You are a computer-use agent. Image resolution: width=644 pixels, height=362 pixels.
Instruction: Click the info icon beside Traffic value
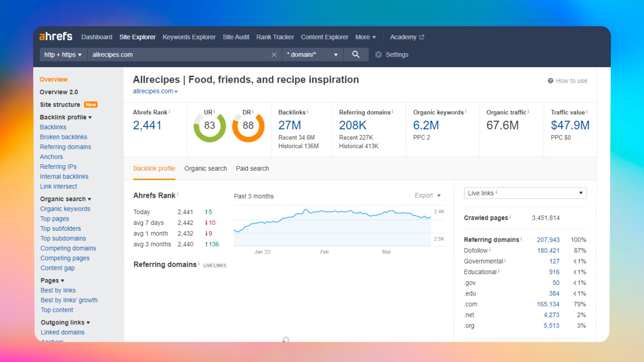point(587,111)
